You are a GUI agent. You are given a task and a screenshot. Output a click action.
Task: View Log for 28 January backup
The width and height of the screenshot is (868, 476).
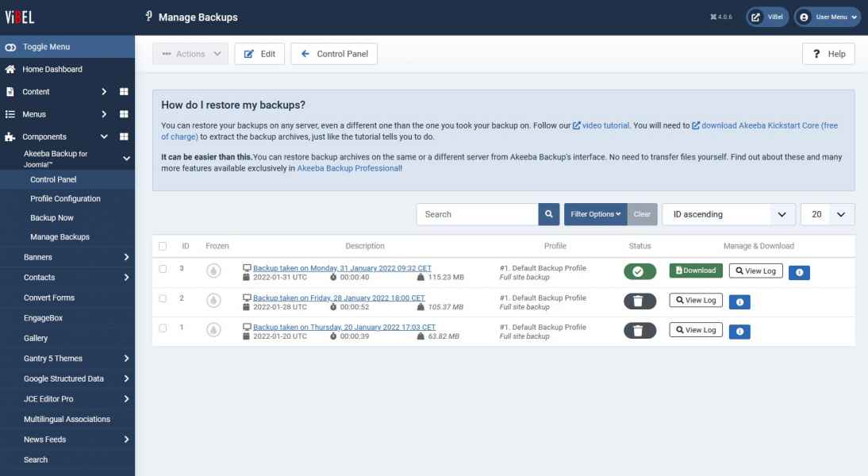coord(696,300)
